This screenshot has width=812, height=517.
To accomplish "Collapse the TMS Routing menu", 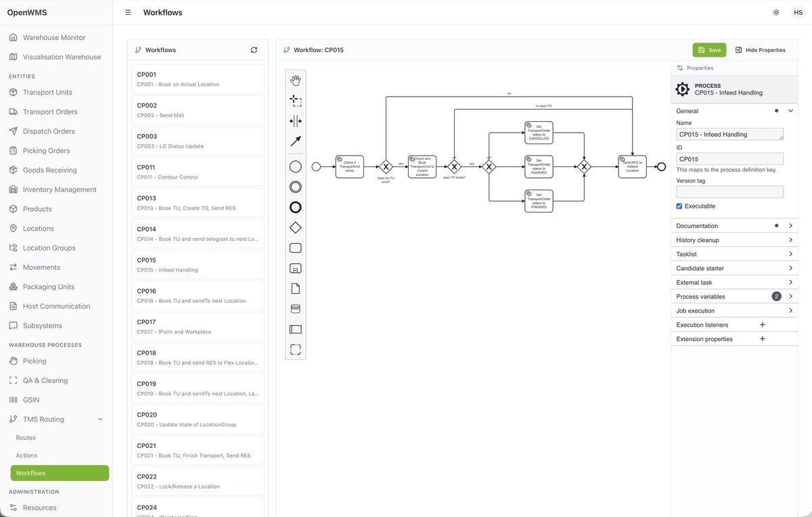I will [x=100, y=420].
